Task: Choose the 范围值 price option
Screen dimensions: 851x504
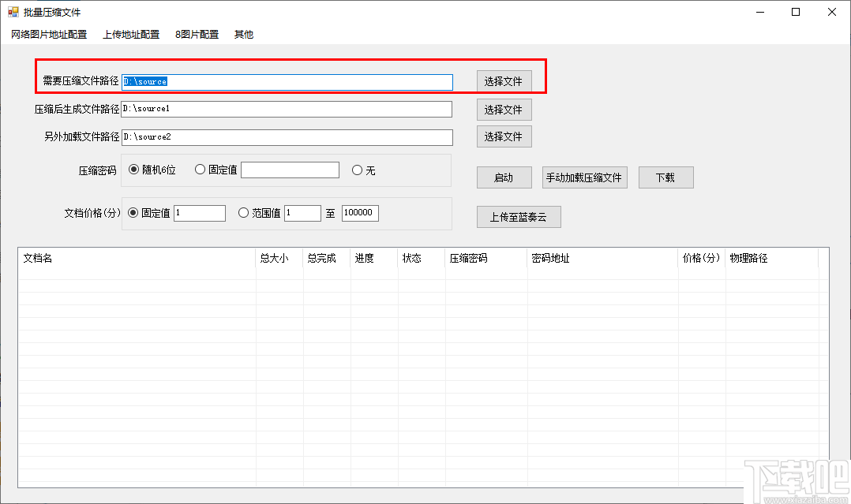Action: 245,213
